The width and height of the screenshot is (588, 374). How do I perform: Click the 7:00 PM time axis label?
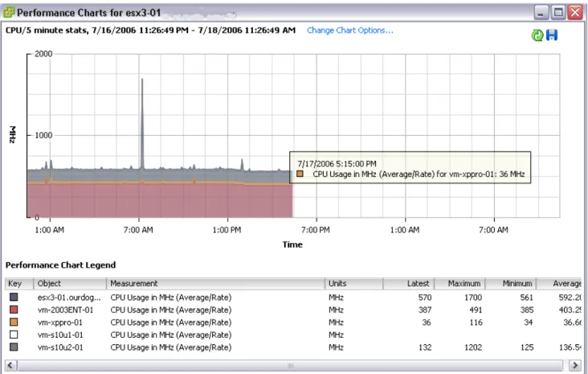point(316,230)
